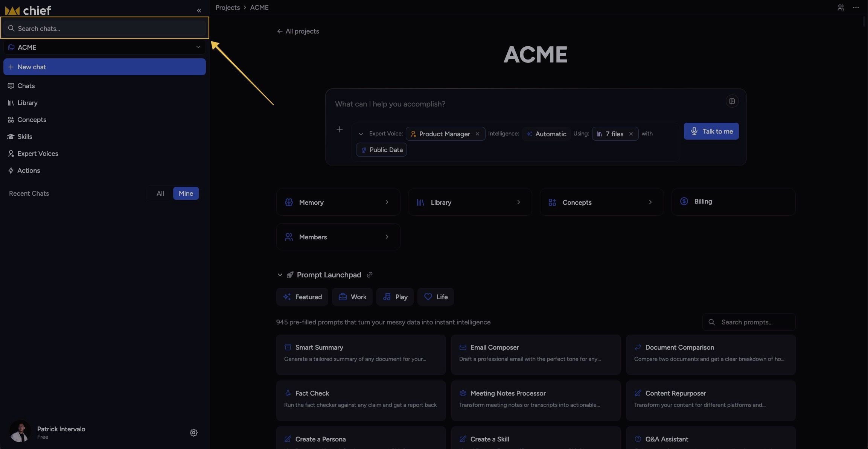
Task: Remove the 7 files selection
Action: 631,134
